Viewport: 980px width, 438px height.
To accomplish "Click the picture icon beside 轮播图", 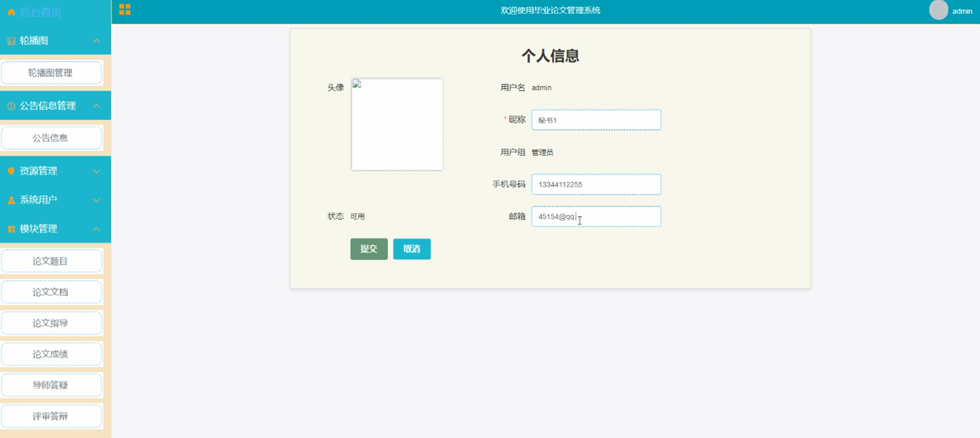I will (x=11, y=41).
